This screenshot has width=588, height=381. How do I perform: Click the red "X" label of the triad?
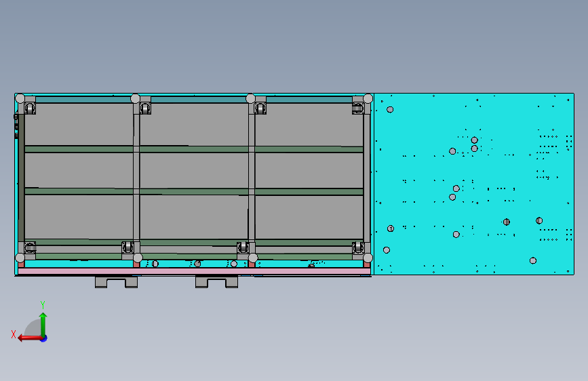tap(14, 334)
